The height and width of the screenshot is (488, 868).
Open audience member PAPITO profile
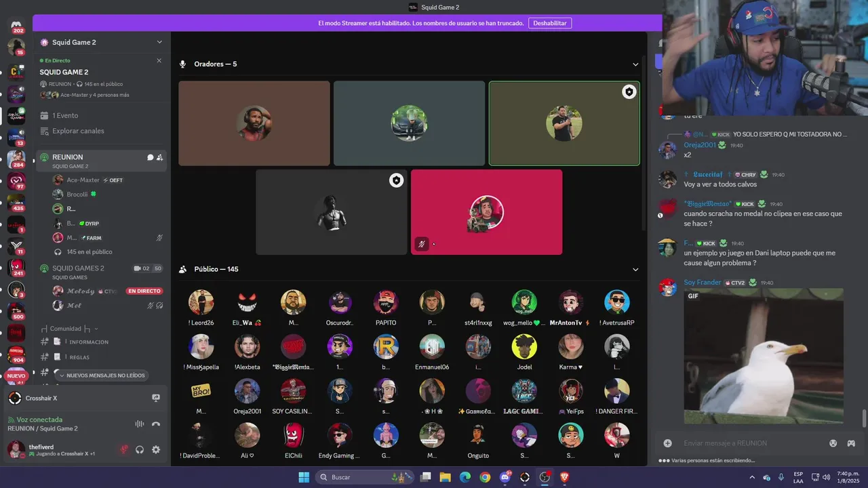(x=386, y=308)
